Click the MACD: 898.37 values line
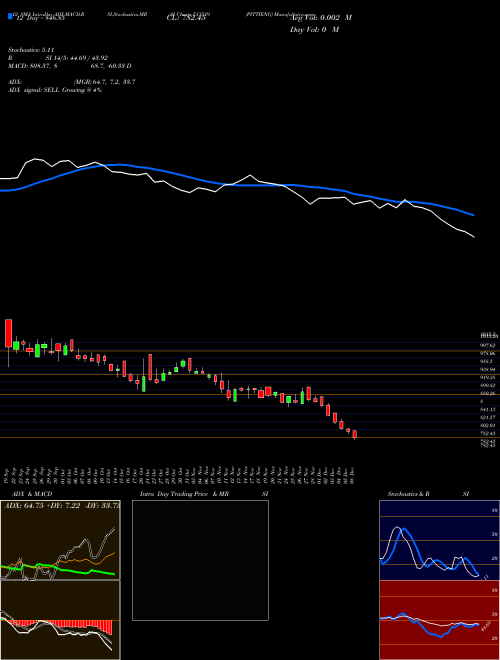500x660 pixels. click(69, 66)
